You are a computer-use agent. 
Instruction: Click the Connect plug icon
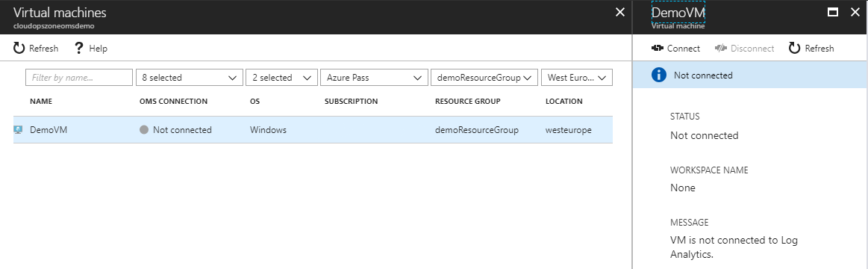pyautogui.click(x=658, y=49)
